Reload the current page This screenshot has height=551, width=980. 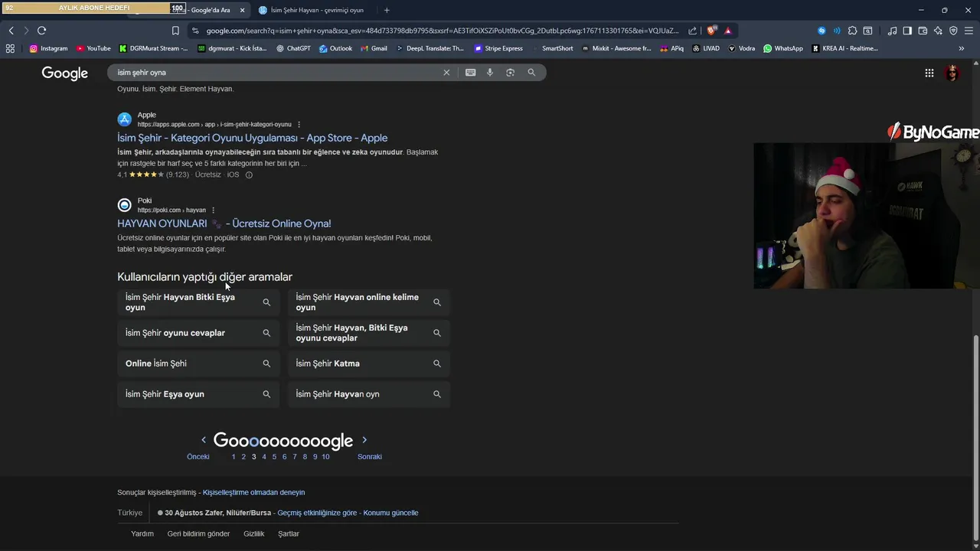tap(41, 31)
